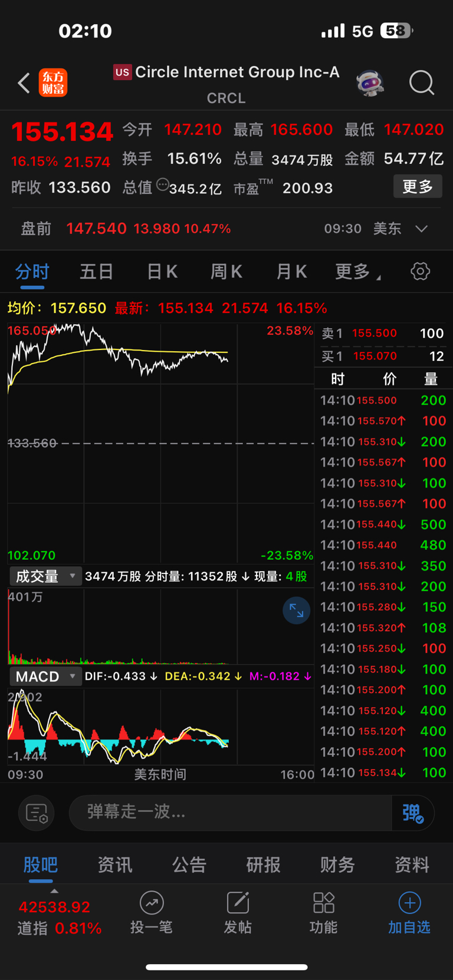Expand the 美东 pre-market chevron
The width and height of the screenshot is (453, 980).
421,229
